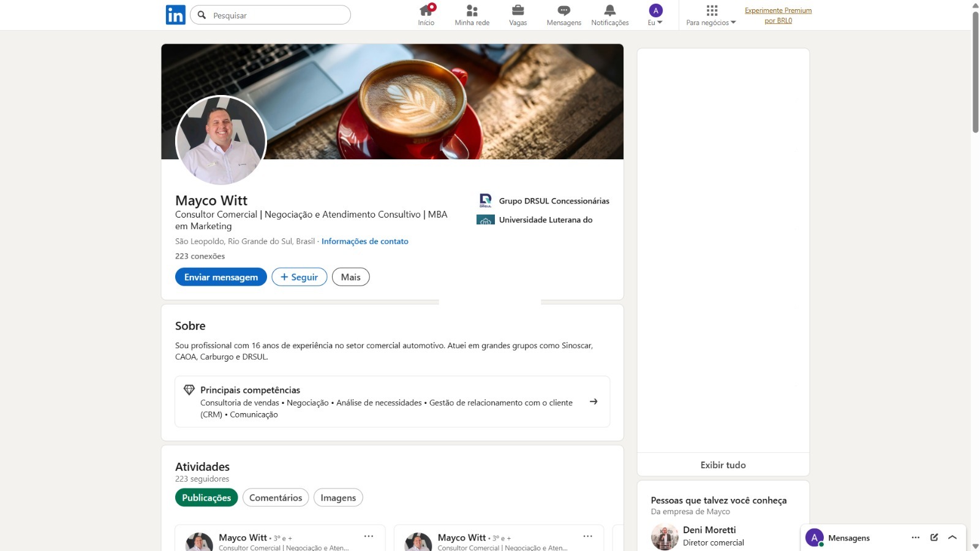Click the scrollbar down arrow
980x551 pixels.
(x=976, y=546)
